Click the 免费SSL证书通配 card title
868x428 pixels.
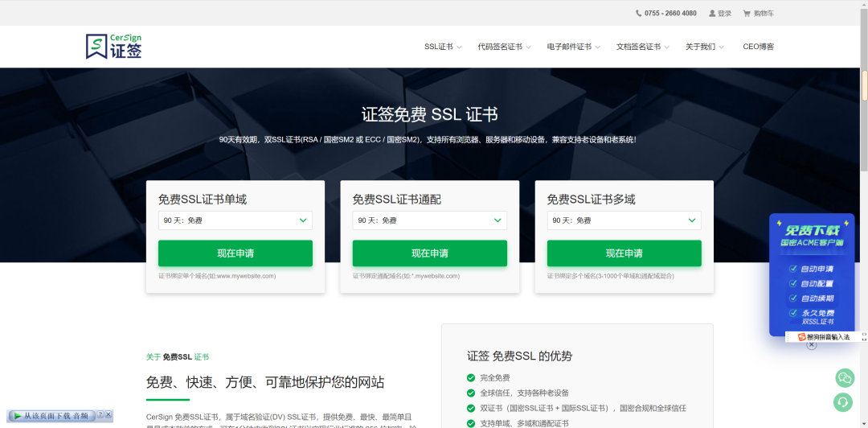click(x=397, y=200)
